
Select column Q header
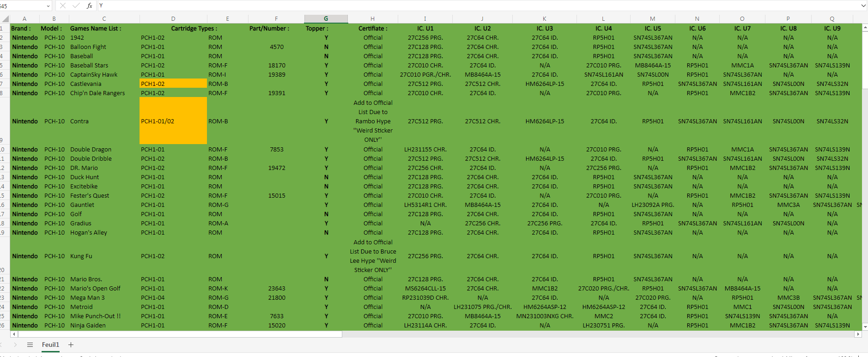[832, 19]
